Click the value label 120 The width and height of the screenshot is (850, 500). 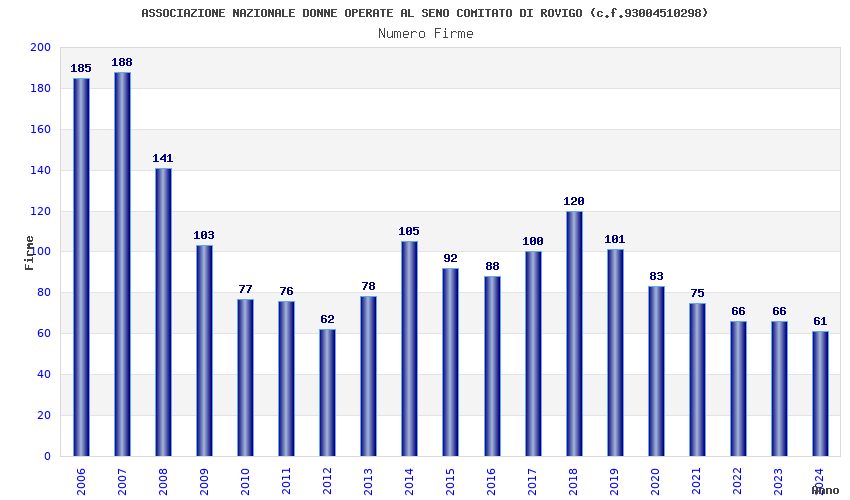click(x=574, y=201)
